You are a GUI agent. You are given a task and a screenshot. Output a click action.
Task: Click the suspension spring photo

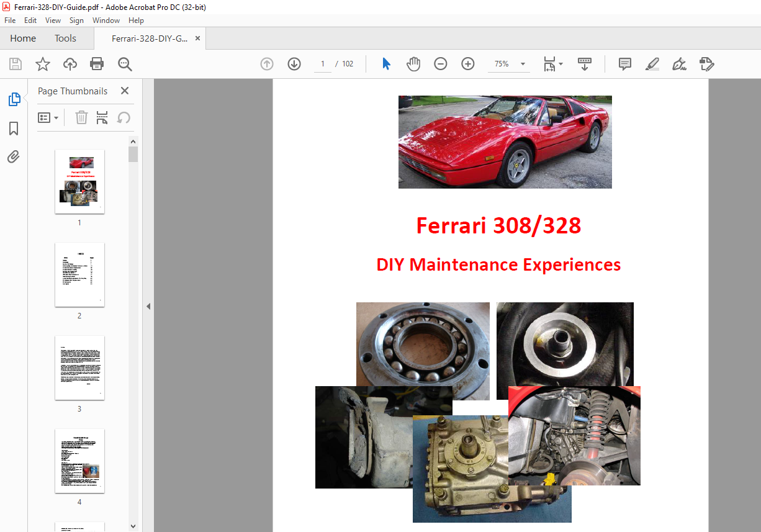coord(574,435)
